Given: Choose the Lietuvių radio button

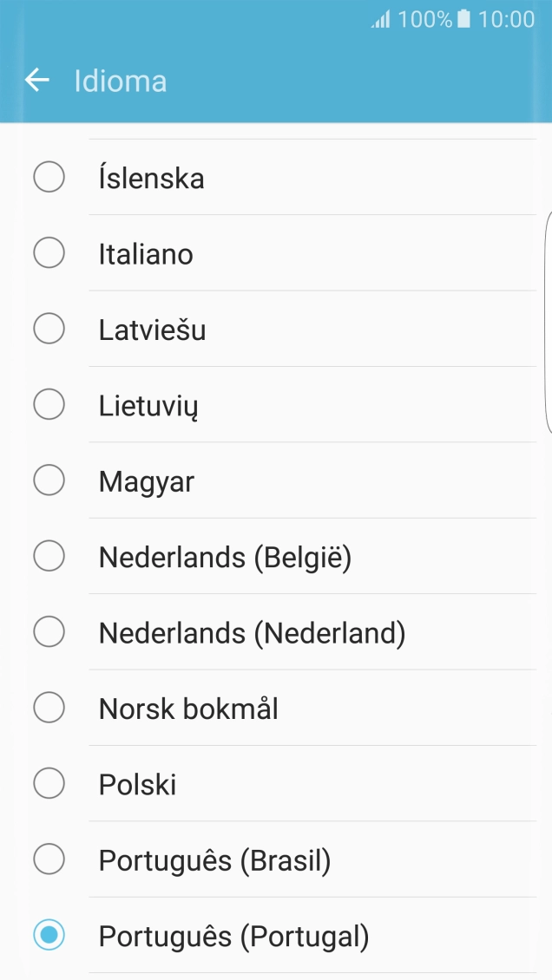Looking at the screenshot, I should [49, 405].
